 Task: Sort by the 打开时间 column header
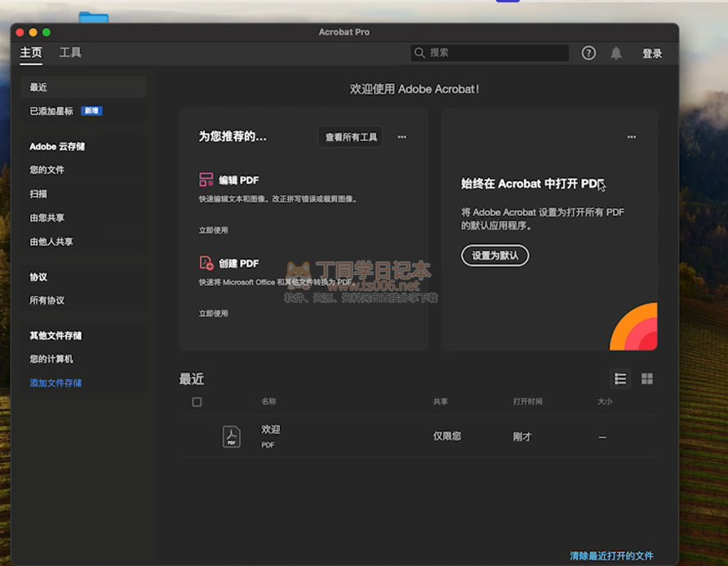click(x=527, y=402)
